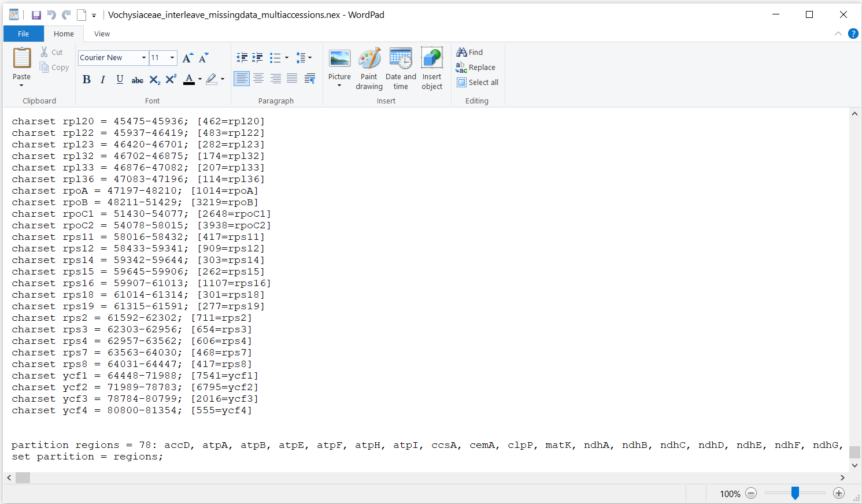
Task: Click Find in the Editing group
Action: tap(469, 52)
